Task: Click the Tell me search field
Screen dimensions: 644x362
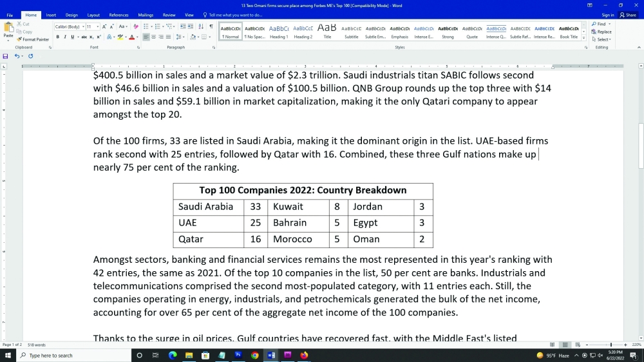Action: (233, 15)
